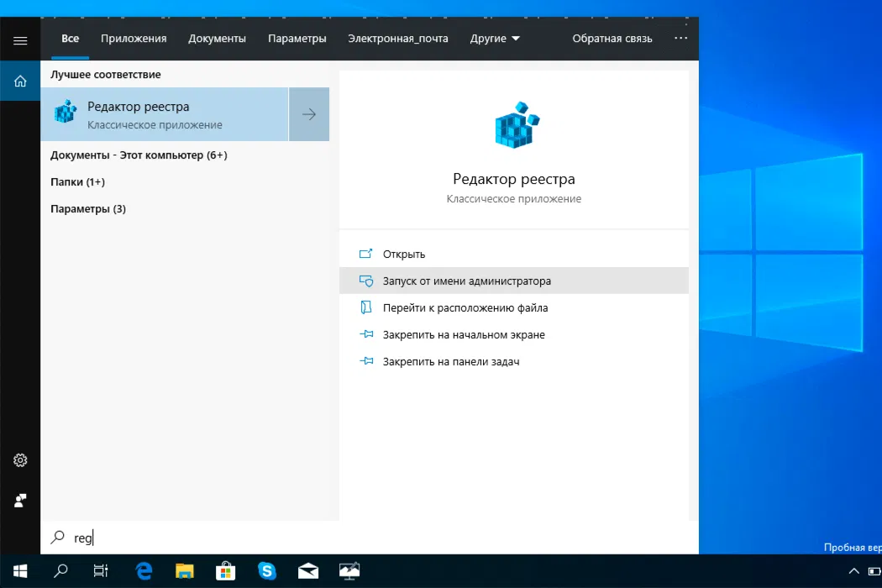
Task: Click the user feedback person icon in sidebar
Action: [x=20, y=501]
